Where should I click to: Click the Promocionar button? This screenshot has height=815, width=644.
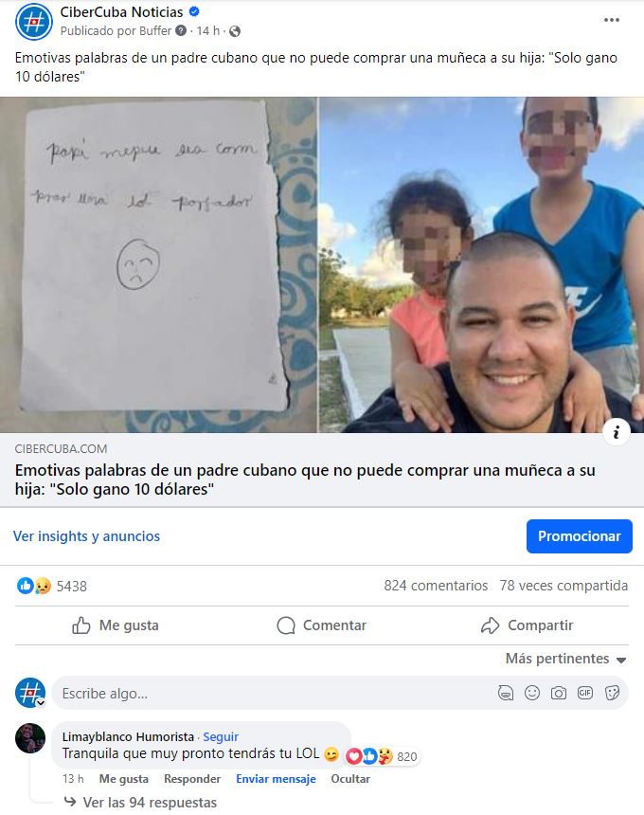(580, 535)
